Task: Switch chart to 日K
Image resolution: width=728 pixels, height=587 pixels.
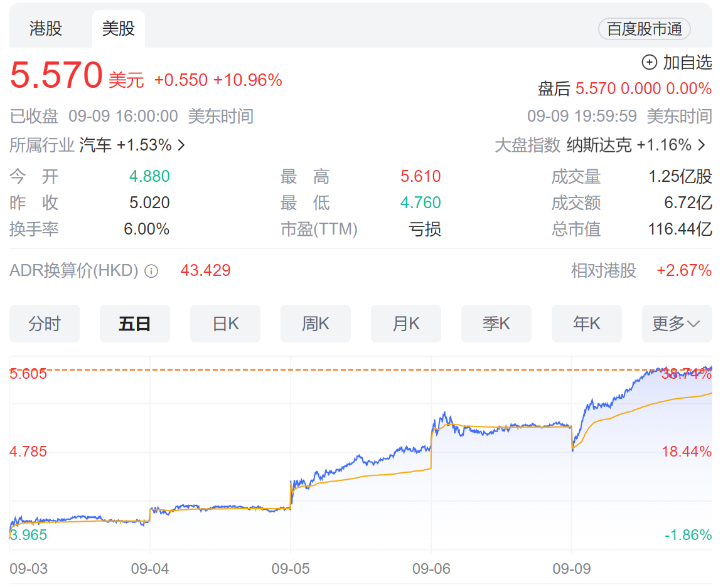Action: (x=225, y=324)
